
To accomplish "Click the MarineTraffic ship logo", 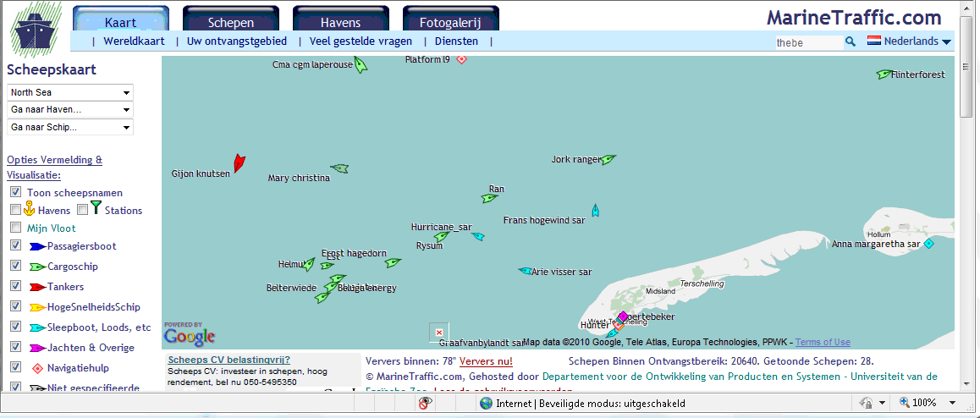I will [x=36, y=30].
